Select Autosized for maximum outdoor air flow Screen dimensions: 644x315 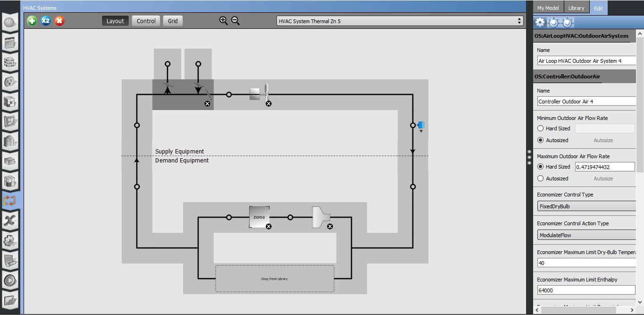(541, 179)
